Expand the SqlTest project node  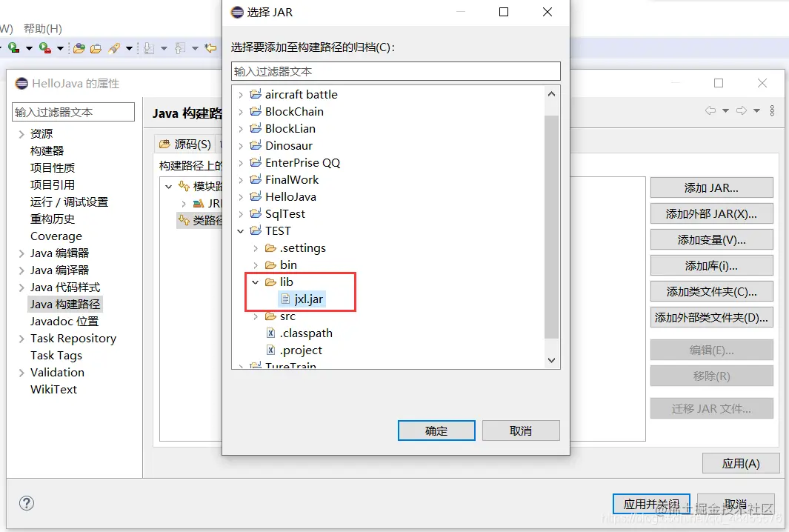[x=241, y=214]
